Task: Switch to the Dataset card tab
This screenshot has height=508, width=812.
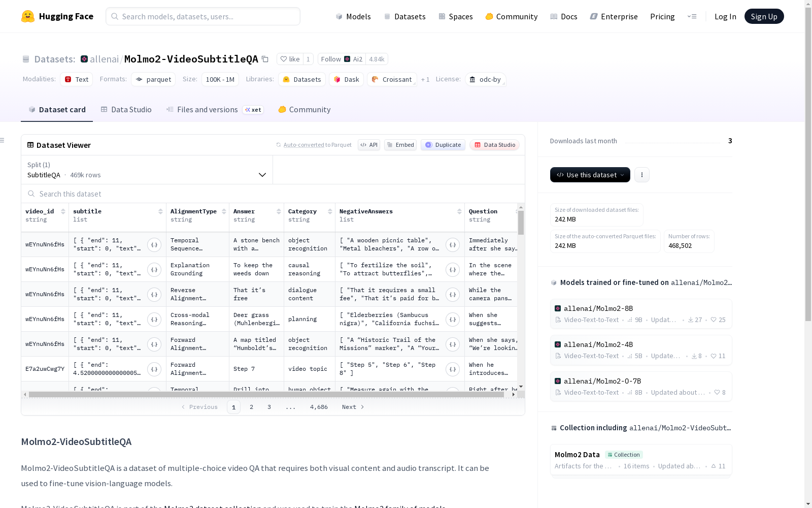Action: click(57, 110)
